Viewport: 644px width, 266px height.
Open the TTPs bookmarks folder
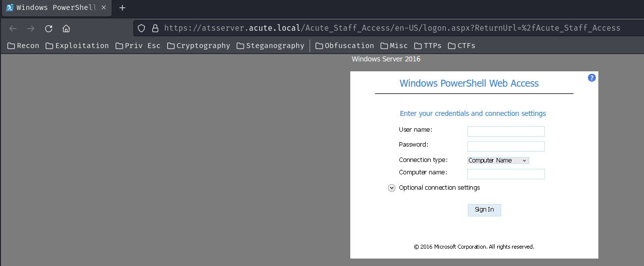tap(428, 46)
